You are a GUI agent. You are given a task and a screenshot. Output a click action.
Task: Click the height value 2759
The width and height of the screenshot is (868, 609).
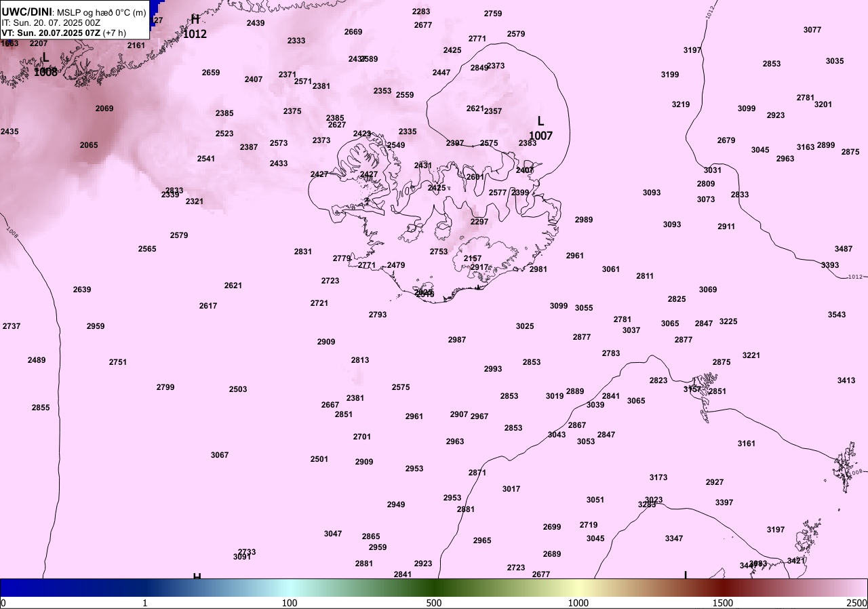click(493, 14)
